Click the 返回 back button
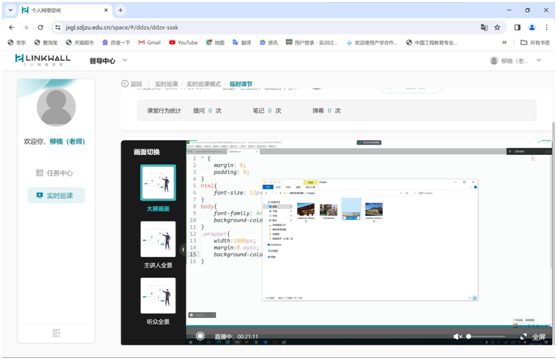The height and width of the screenshot is (360, 557). click(x=131, y=84)
